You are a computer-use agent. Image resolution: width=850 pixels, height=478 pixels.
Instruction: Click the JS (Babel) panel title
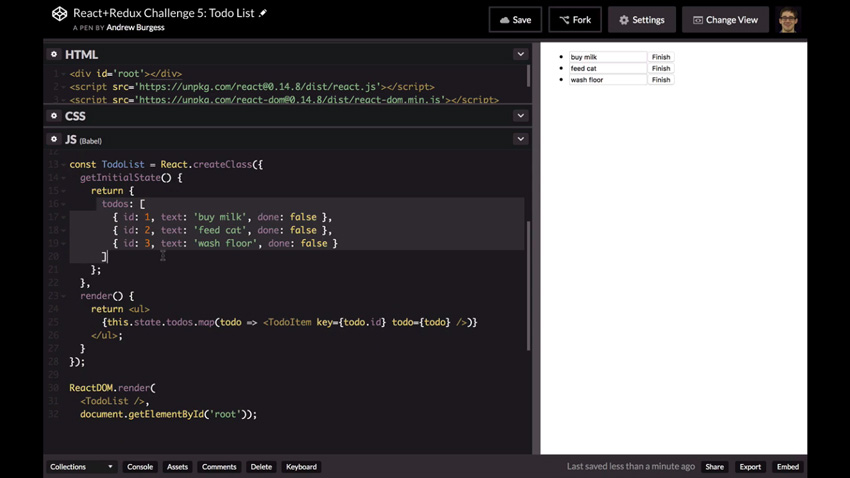[83, 140]
